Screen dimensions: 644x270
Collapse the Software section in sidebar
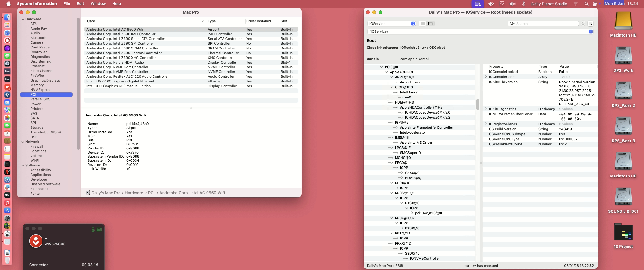coord(23,165)
